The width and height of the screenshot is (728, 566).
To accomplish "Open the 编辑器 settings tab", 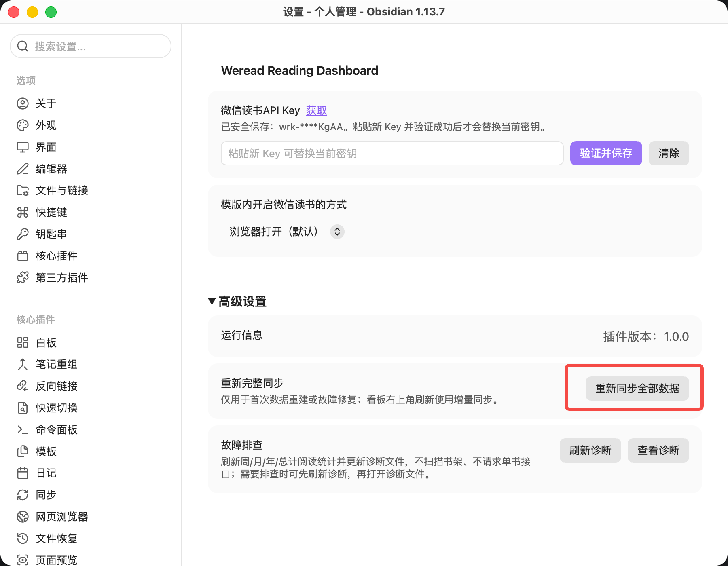I will coord(91,169).
